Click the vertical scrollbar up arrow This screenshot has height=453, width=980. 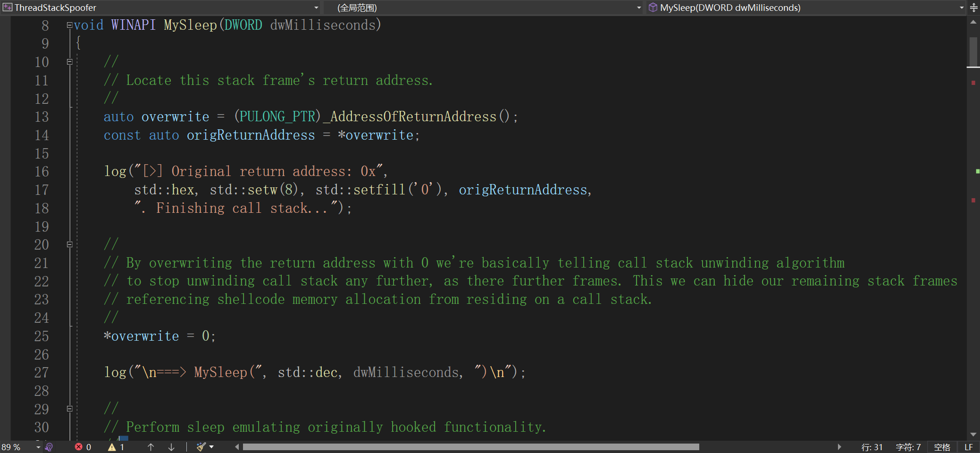(973, 22)
